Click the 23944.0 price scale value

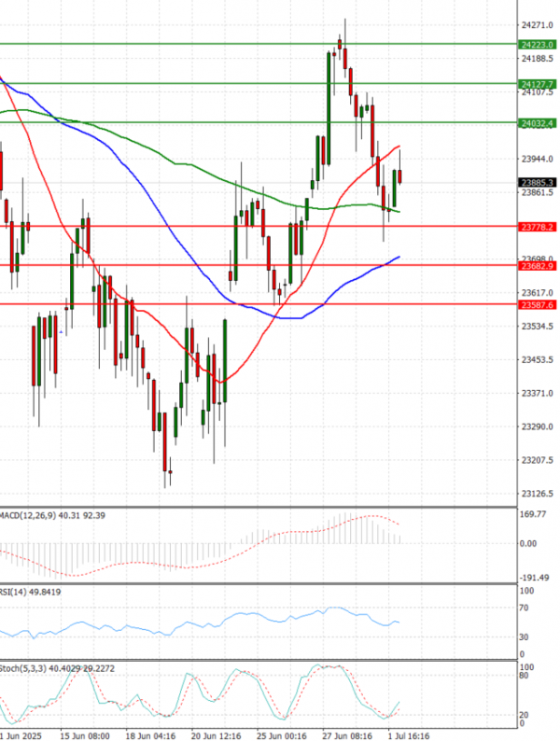click(537, 160)
